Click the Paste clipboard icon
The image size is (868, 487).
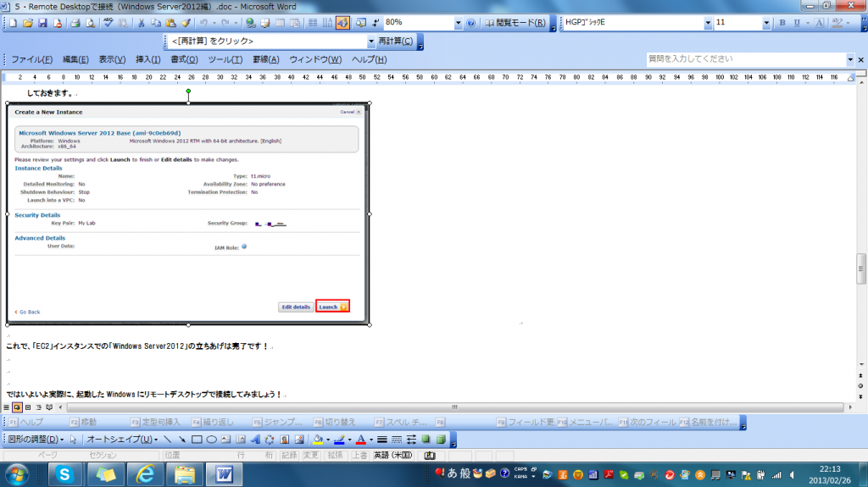(171, 23)
